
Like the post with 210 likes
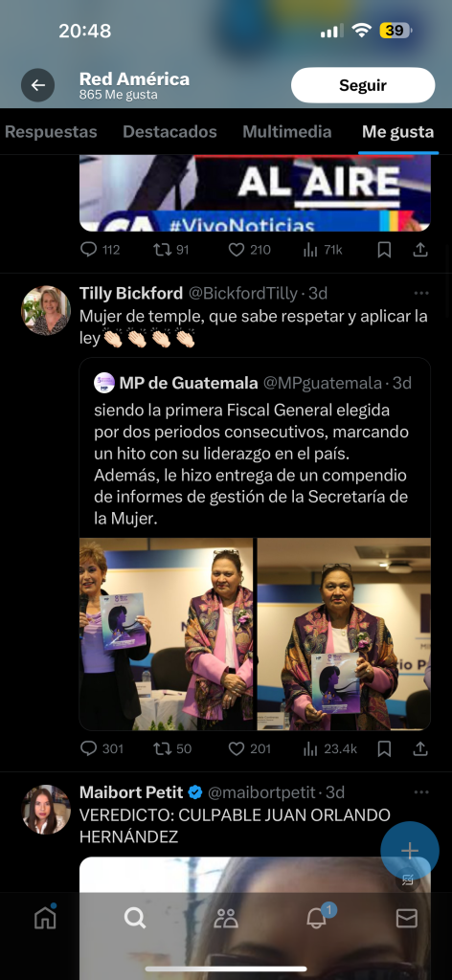pos(249,250)
